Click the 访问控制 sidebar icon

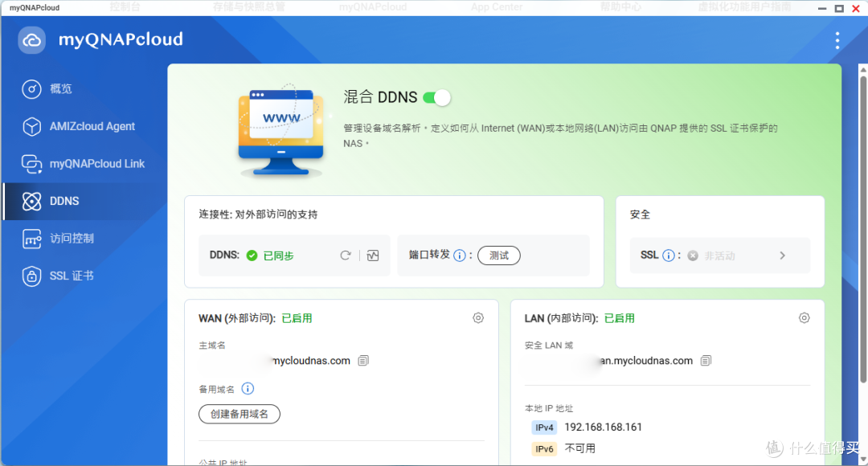click(x=31, y=239)
